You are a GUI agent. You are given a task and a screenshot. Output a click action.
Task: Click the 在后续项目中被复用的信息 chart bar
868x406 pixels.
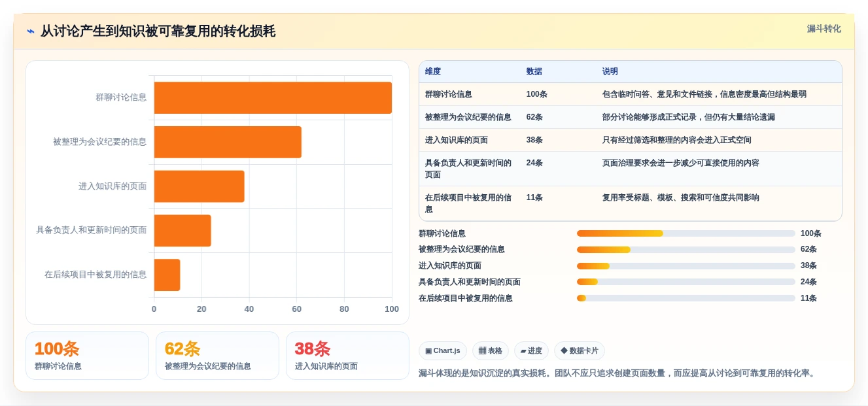pos(167,275)
